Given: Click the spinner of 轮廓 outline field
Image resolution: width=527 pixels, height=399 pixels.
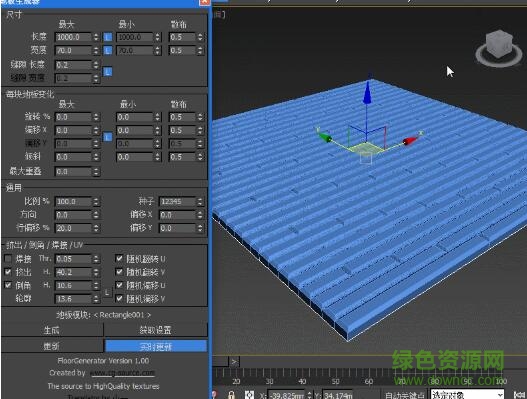Looking at the screenshot, I should [96, 298].
